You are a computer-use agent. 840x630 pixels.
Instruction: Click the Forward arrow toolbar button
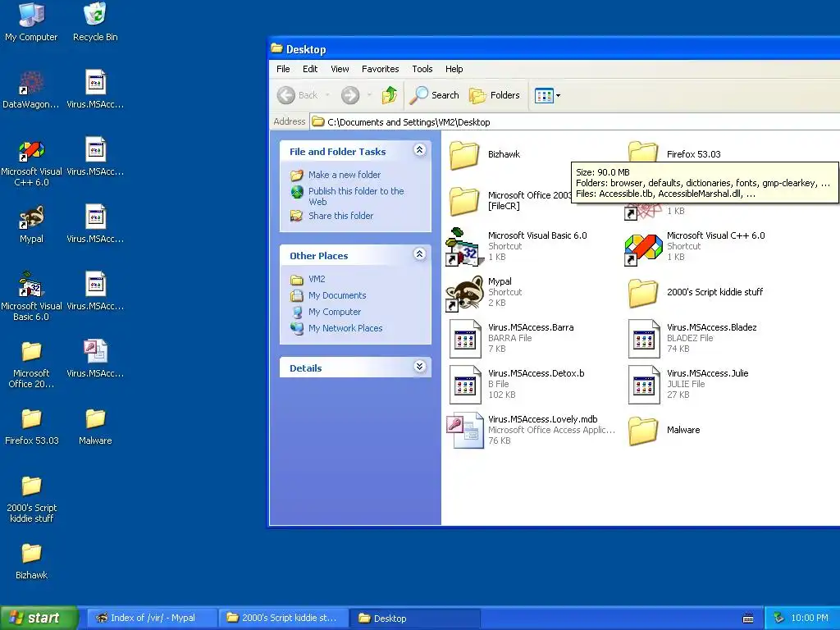[x=350, y=95]
